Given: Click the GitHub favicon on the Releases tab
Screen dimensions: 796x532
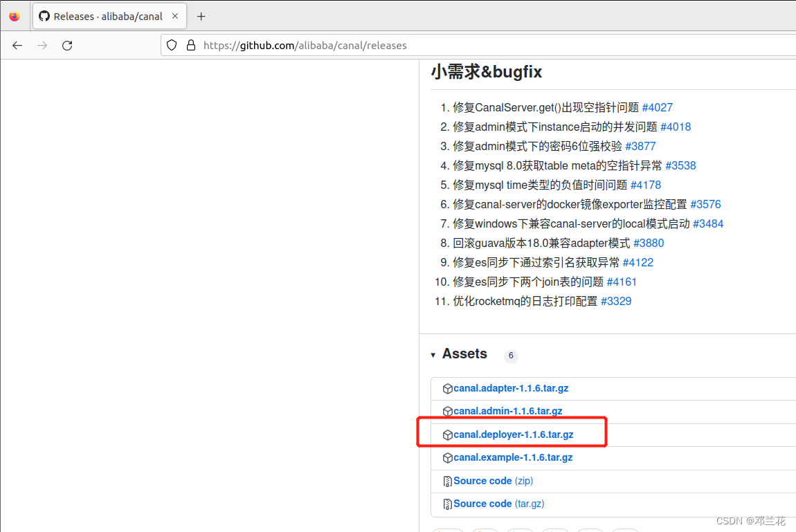Looking at the screenshot, I should tap(44, 16).
